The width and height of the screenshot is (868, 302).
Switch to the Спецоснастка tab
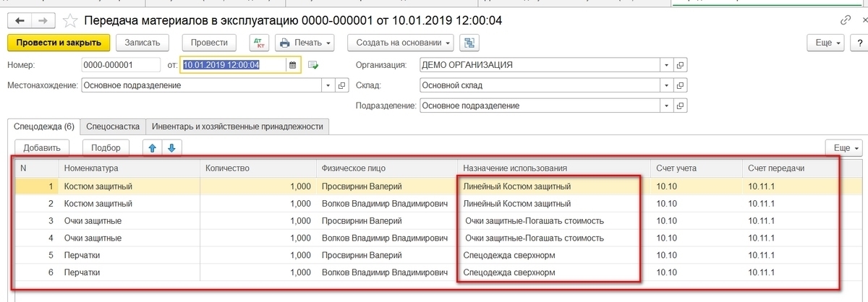click(113, 126)
